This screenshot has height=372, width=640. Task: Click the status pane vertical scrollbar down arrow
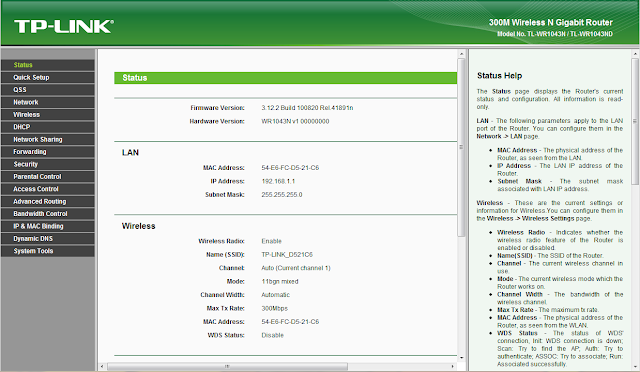point(462,358)
